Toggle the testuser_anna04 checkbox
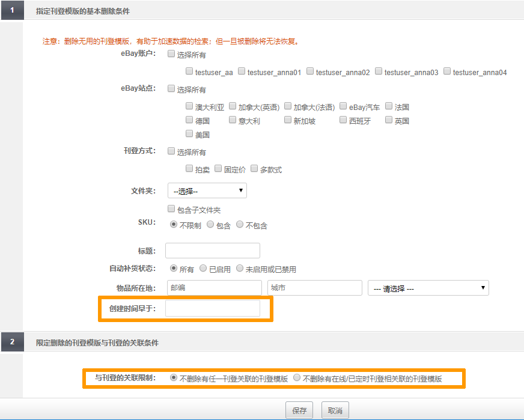 447,71
